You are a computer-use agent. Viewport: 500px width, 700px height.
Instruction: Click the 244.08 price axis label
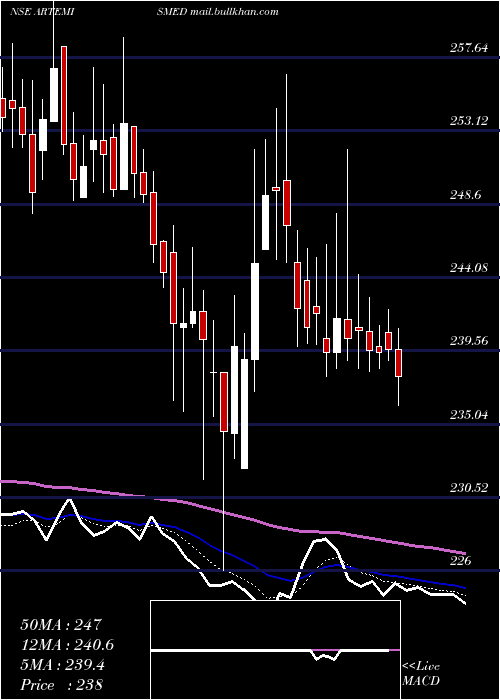click(x=469, y=267)
